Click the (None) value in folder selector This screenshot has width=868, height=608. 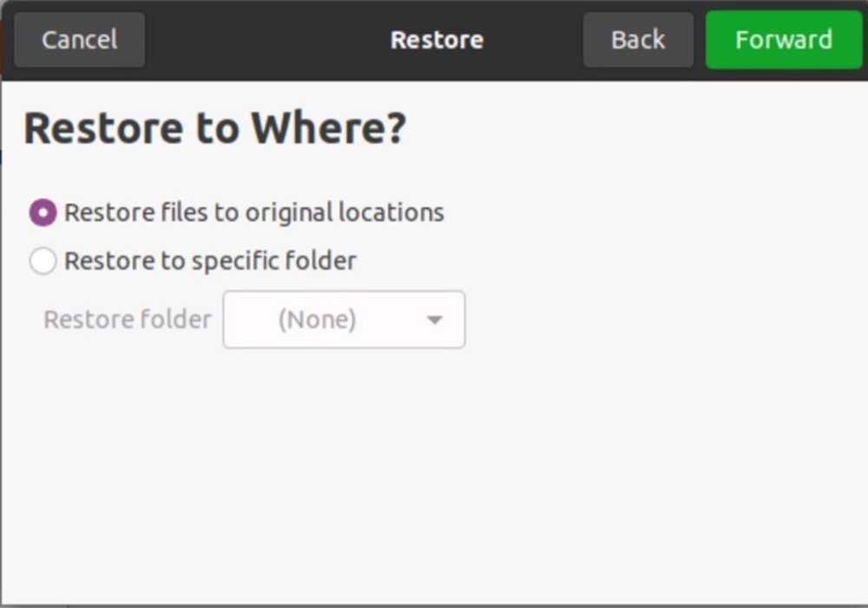click(318, 320)
